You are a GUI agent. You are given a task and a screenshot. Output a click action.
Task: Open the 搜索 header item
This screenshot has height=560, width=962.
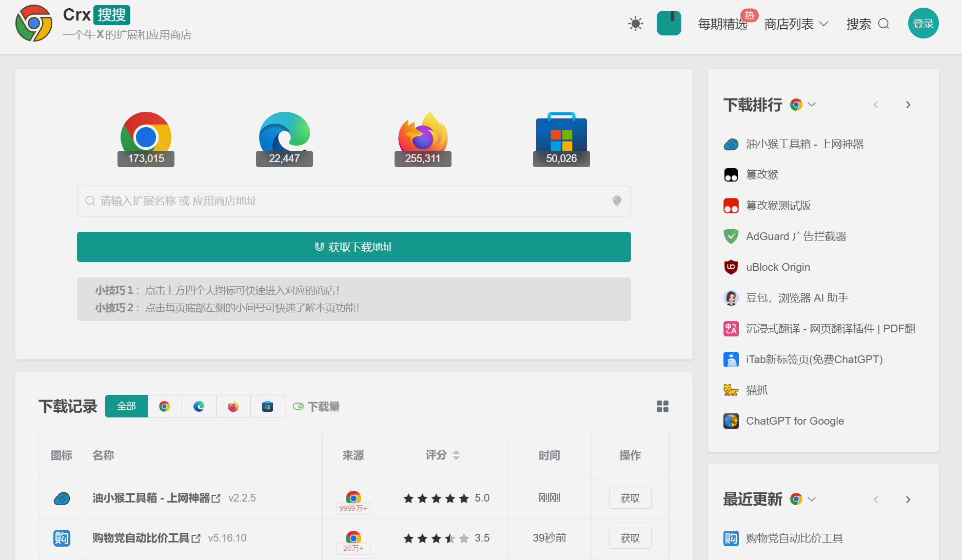868,24
